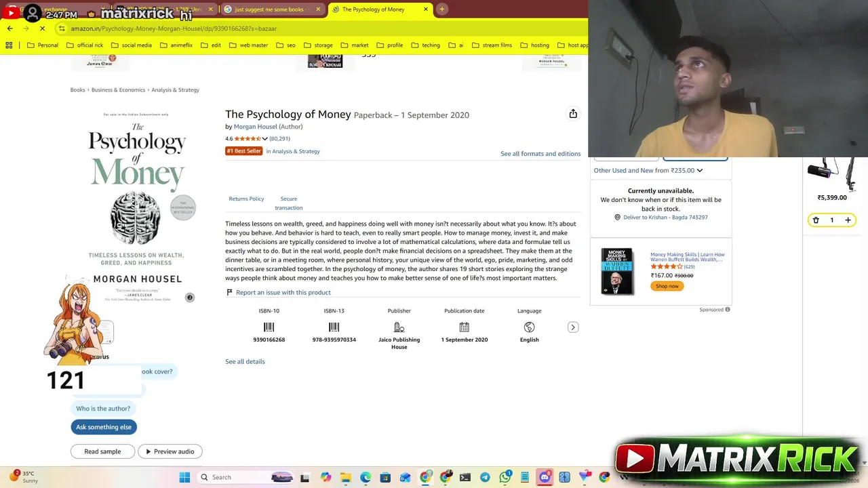Open Microsoft Edge from the taskbar
Image resolution: width=868 pixels, height=488 pixels.
[x=366, y=477]
